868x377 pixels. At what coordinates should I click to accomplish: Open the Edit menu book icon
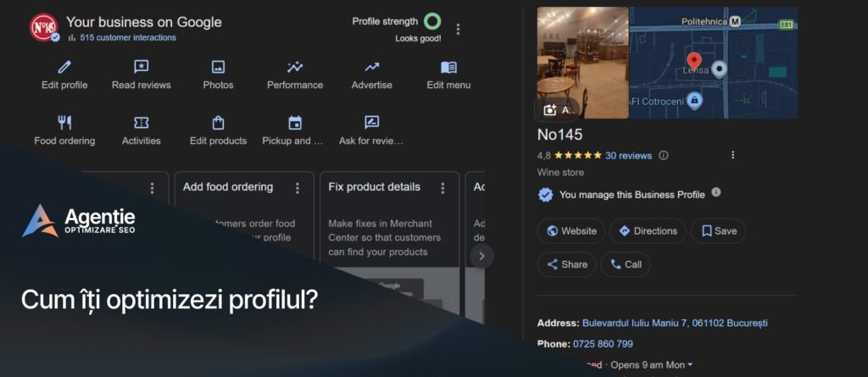point(448,67)
